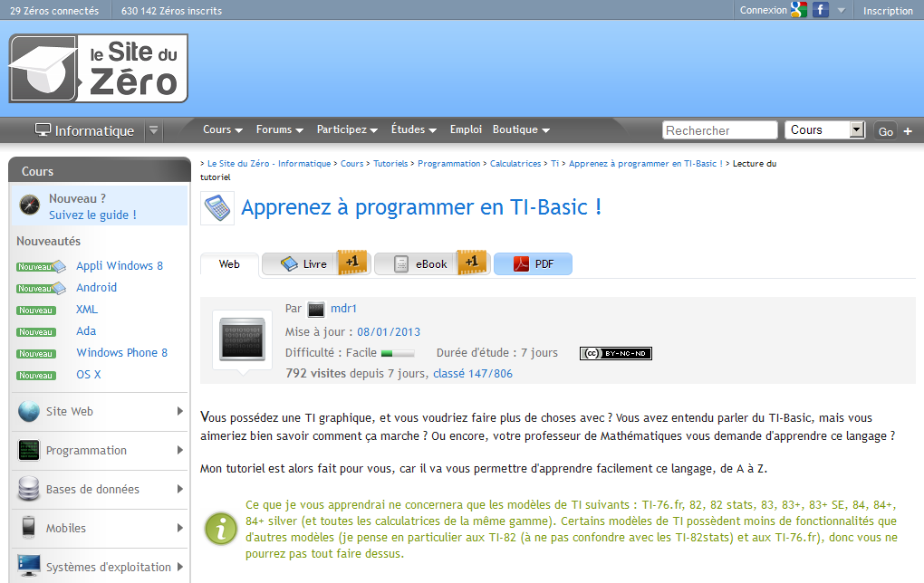Click the Facile difficulty level bar
The height and width of the screenshot is (583, 924).
tap(398, 353)
